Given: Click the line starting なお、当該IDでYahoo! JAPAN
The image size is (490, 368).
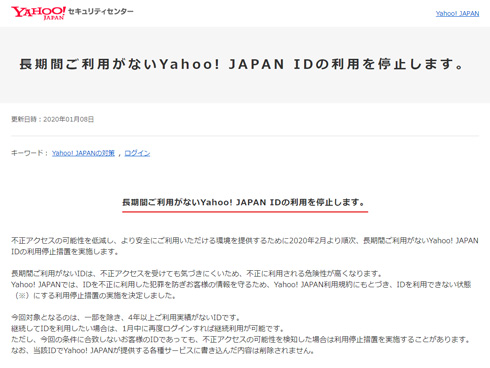Looking at the screenshot, I should [x=163, y=351].
